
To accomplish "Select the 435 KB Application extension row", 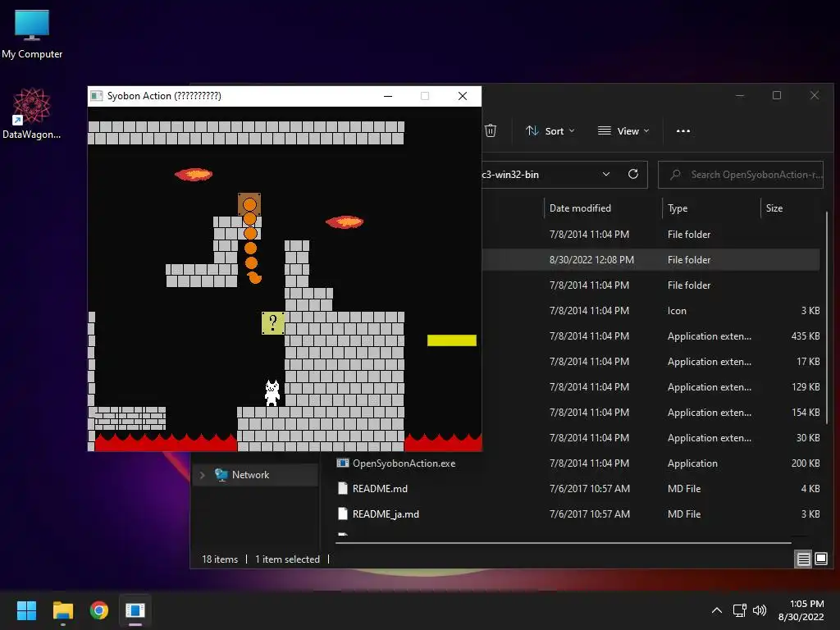I will [x=651, y=336].
